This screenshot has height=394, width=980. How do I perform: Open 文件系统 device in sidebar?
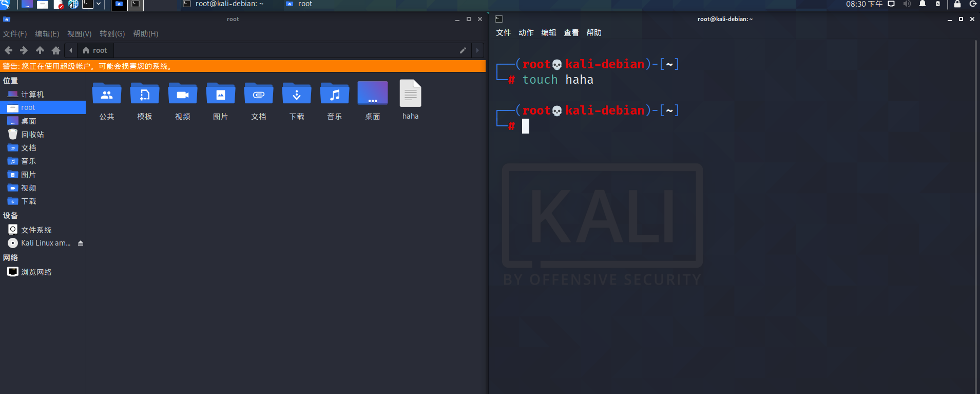43,230
